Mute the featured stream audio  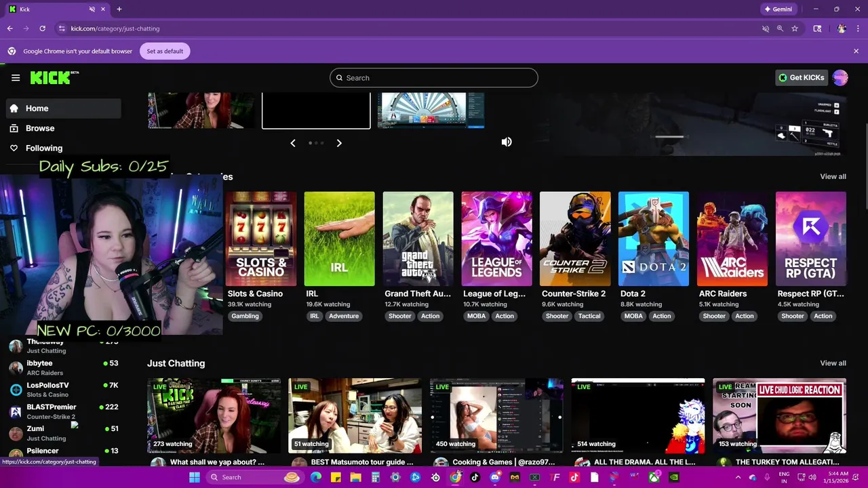pos(507,142)
